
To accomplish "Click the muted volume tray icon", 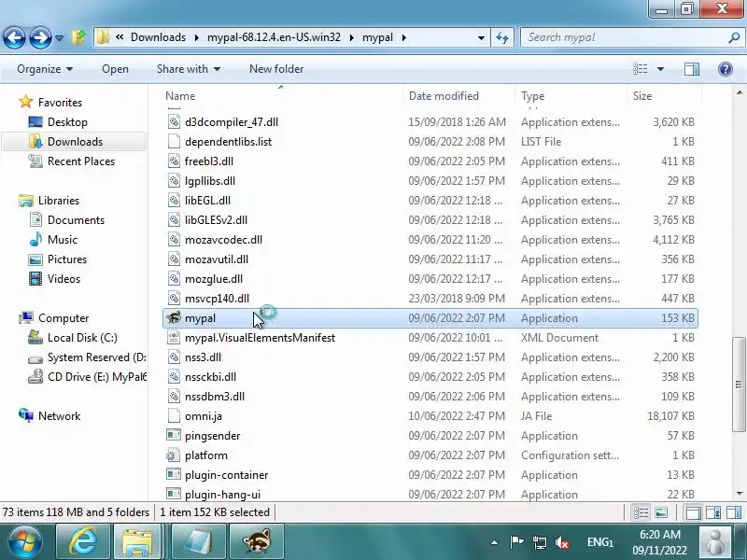I will [562, 542].
